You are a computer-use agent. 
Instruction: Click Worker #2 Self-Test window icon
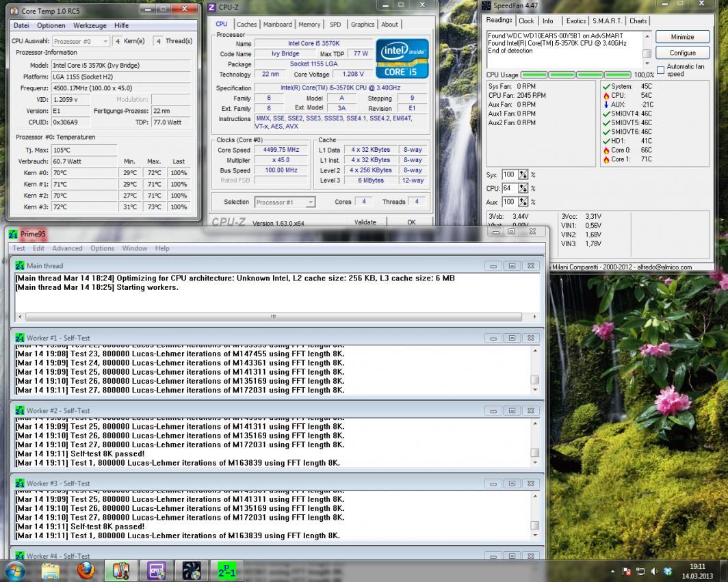pos(19,411)
